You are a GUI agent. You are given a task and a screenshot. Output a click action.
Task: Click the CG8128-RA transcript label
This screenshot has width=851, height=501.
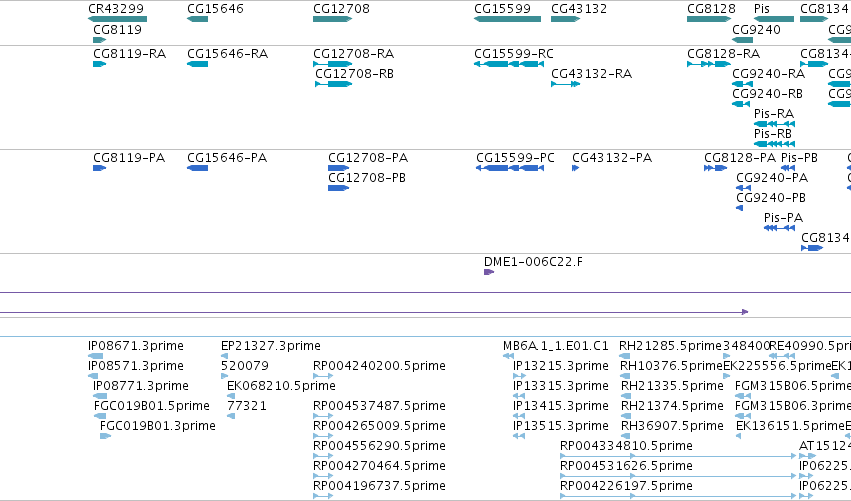coord(723,54)
